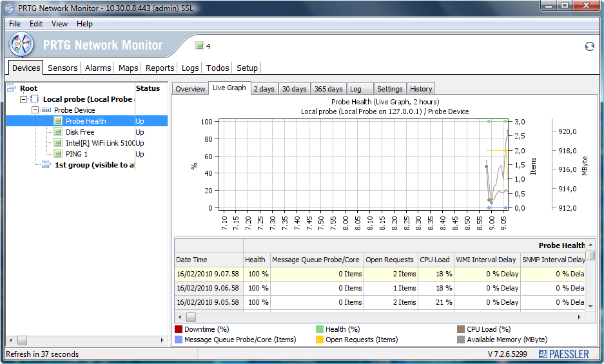The width and height of the screenshot is (604, 364).
Task: Click the Probe Device icon
Action: tap(46, 110)
